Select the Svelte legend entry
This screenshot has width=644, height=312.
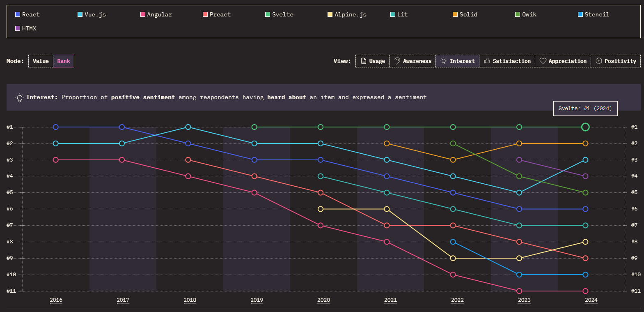279,14
